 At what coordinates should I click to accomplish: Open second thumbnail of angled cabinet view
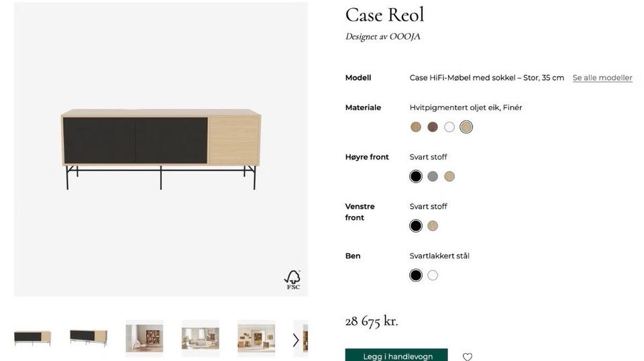click(89, 338)
